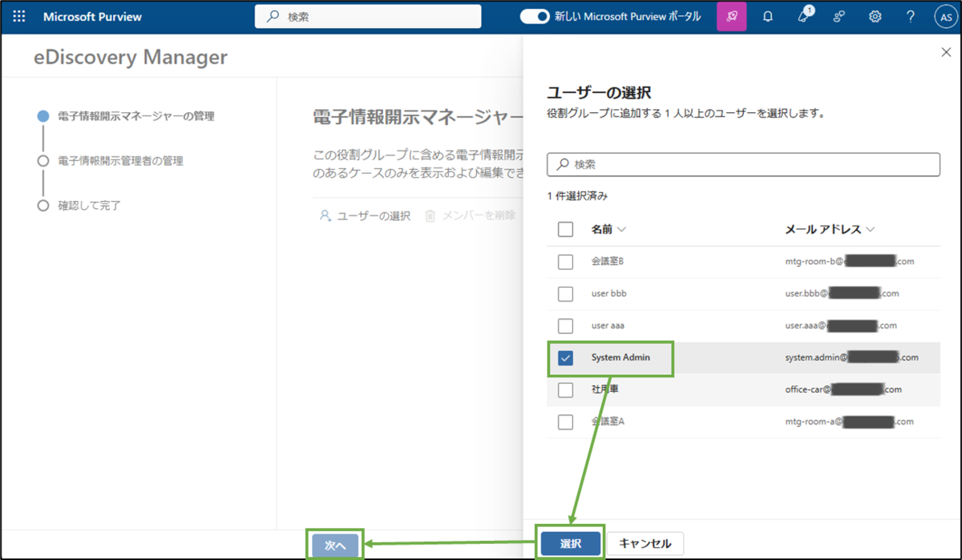This screenshot has width=962, height=560.
Task: Select the 会議室A name
Action: pyautogui.click(x=608, y=421)
